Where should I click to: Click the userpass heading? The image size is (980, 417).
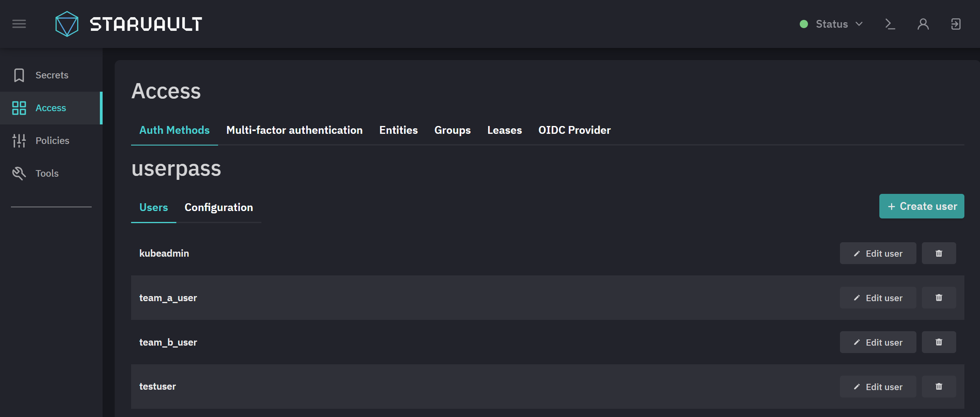pyautogui.click(x=176, y=169)
